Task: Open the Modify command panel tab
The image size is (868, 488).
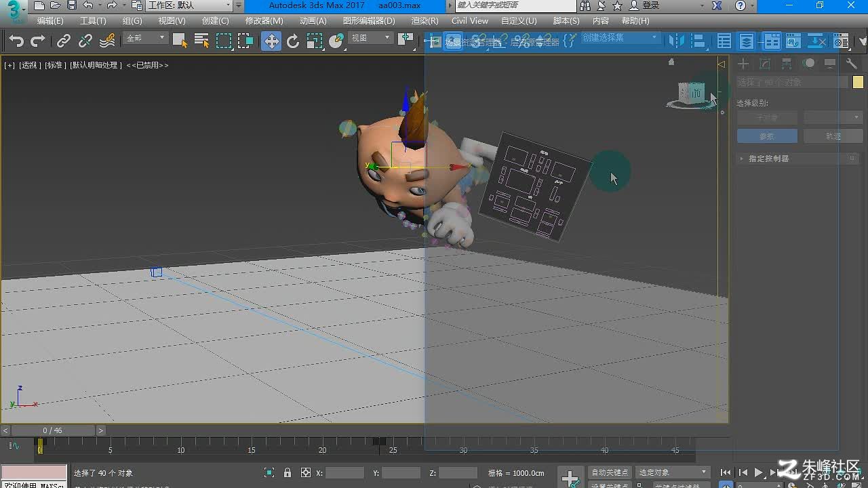Action: tap(765, 64)
